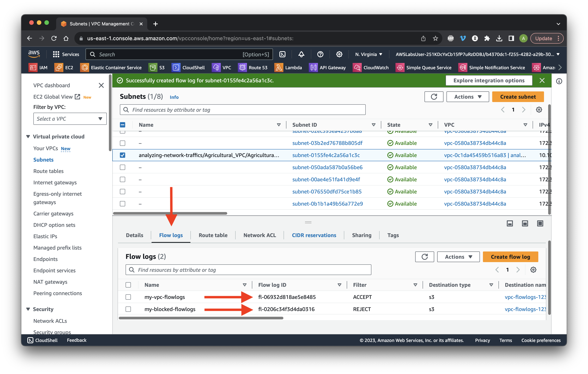Open Route 53 service shortcut
The height and width of the screenshot is (374, 588).
(x=253, y=68)
